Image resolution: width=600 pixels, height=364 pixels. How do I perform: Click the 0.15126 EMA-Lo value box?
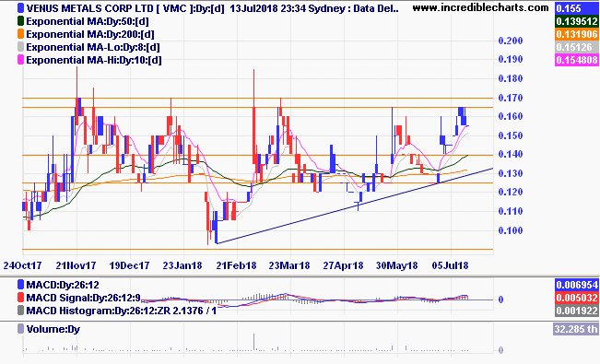point(577,47)
